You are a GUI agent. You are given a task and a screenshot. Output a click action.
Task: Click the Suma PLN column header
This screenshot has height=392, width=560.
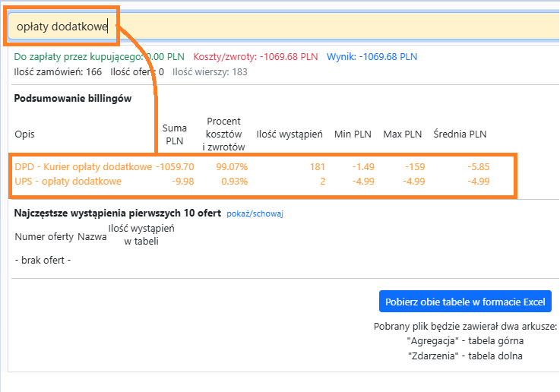174,134
